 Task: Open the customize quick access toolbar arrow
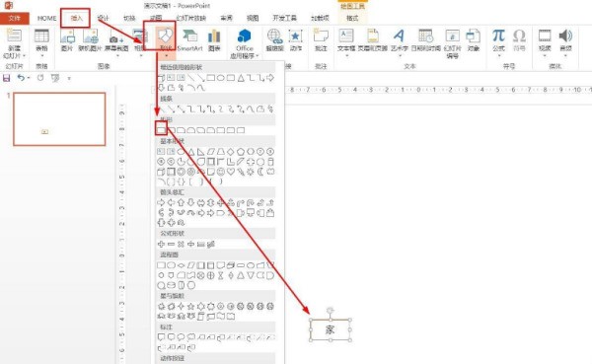69,78
